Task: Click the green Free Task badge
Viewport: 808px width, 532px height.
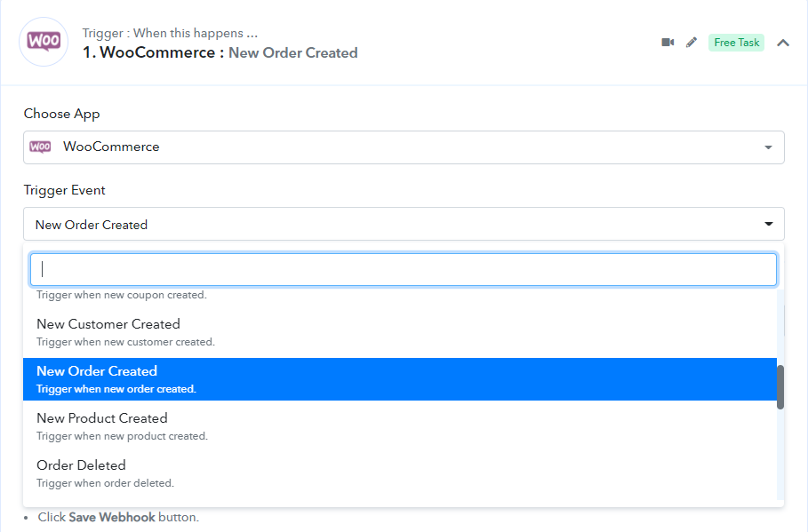Action: pos(736,43)
